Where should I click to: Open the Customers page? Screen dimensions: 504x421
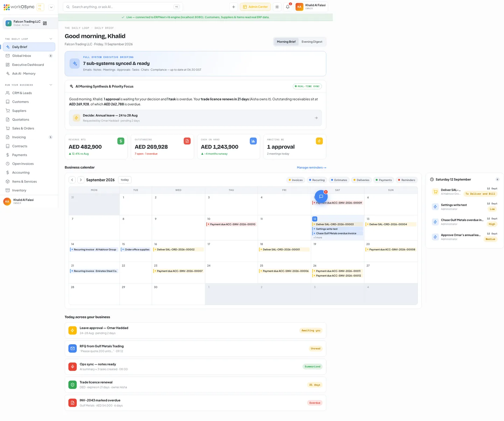(x=29, y=102)
